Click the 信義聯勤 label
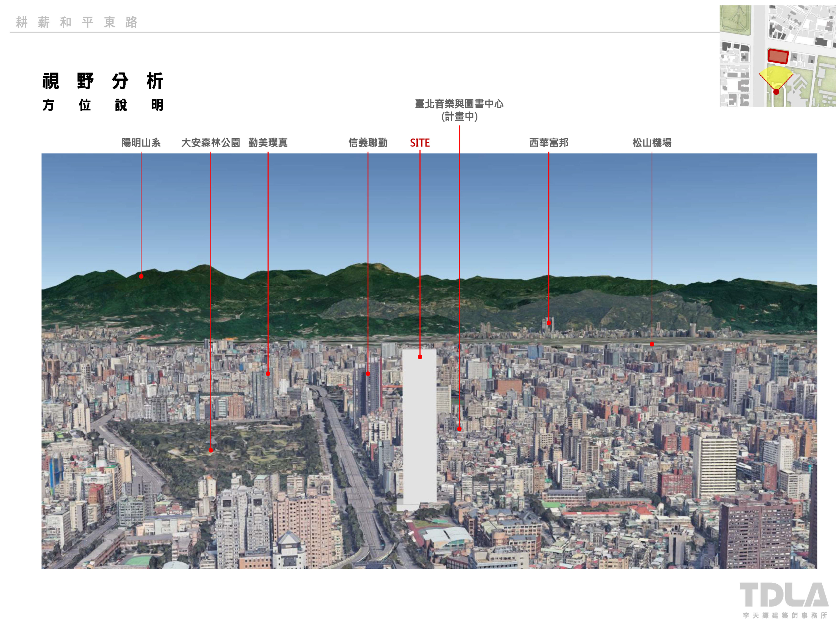The image size is (840, 629). point(367,143)
